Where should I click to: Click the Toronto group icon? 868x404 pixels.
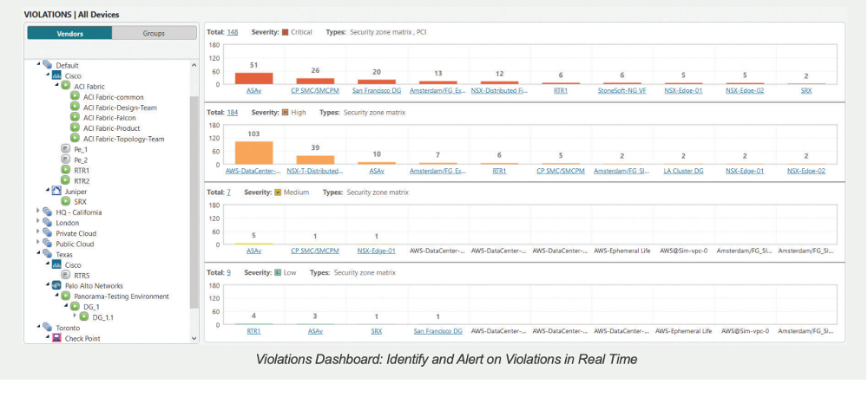(48, 328)
